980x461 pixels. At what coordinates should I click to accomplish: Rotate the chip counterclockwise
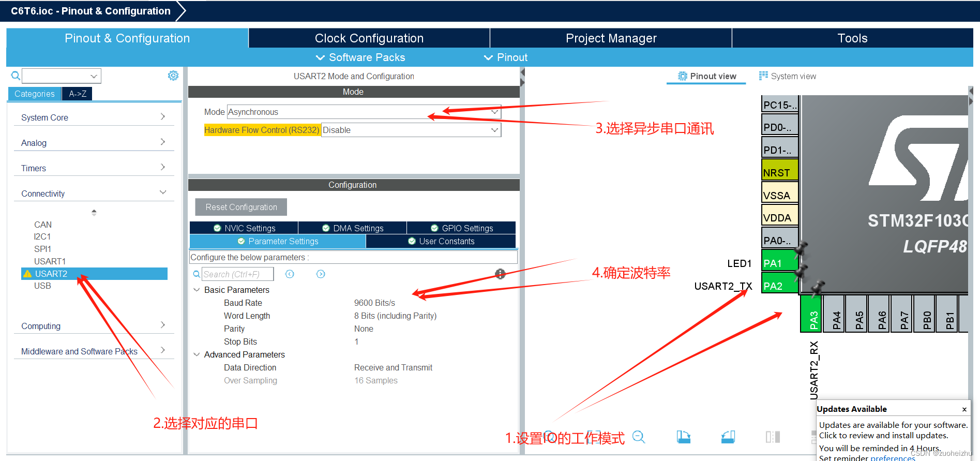coord(728,437)
